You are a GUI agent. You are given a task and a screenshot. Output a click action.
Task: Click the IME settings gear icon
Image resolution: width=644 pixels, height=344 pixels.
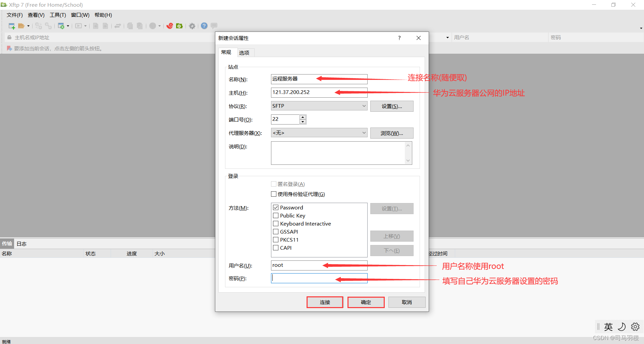635,327
